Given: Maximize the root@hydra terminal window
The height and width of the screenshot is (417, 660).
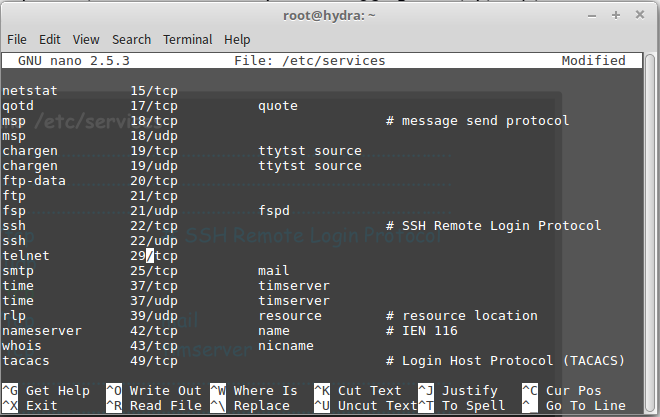Looking at the screenshot, I should pyautogui.click(x=616, y=15).
